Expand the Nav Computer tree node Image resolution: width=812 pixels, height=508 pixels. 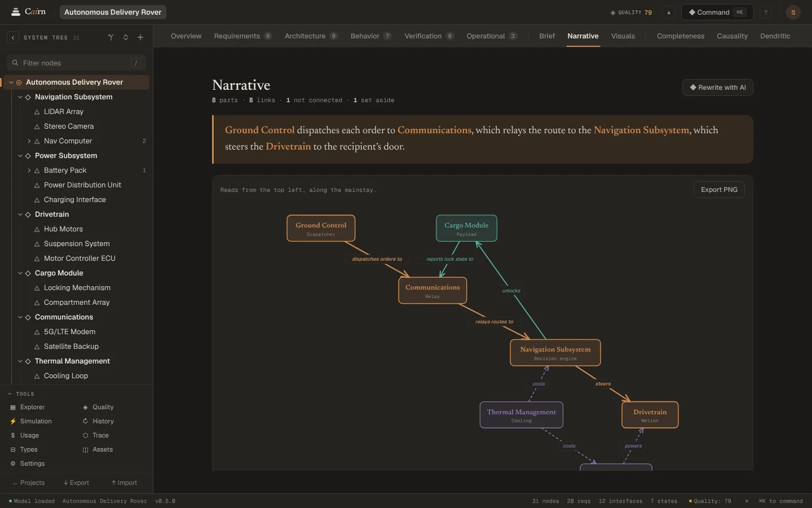point(29,141)
